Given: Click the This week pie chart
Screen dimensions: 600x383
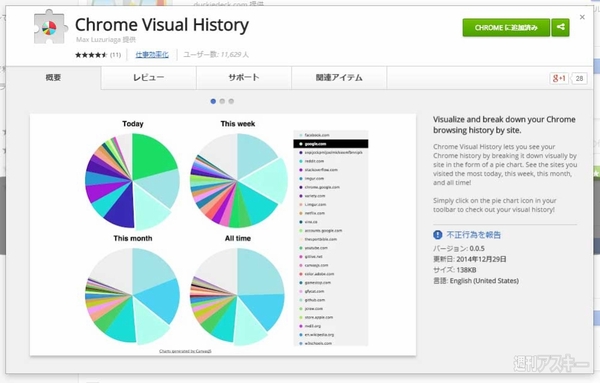Looking at the screenshot, I should click(238, 180).
